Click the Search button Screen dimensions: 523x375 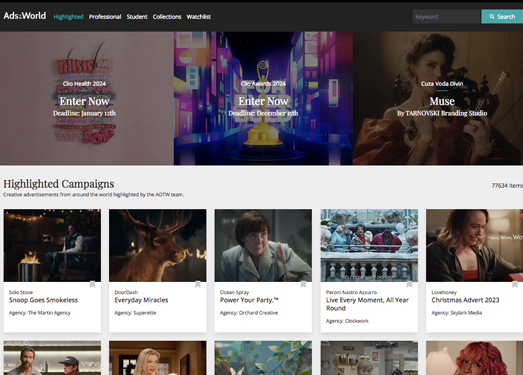pyautogui.click(x=502, y=16)
